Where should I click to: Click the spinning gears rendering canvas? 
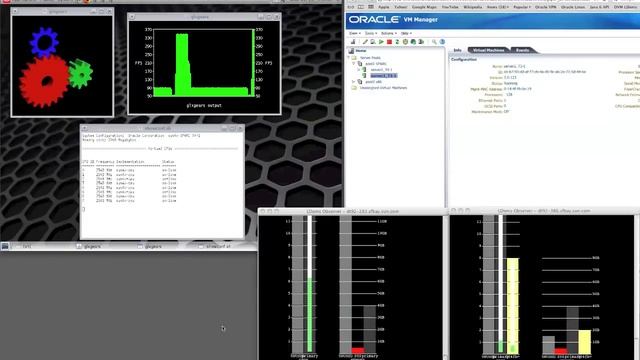pyautogui.click(x=62, y=66)
